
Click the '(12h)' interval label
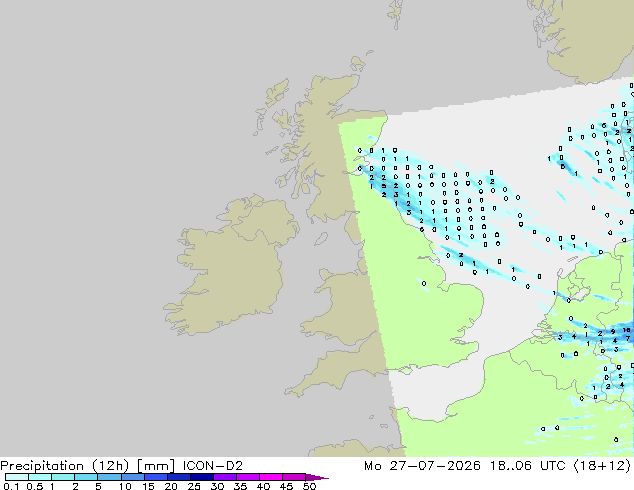[x=110, y=466]
